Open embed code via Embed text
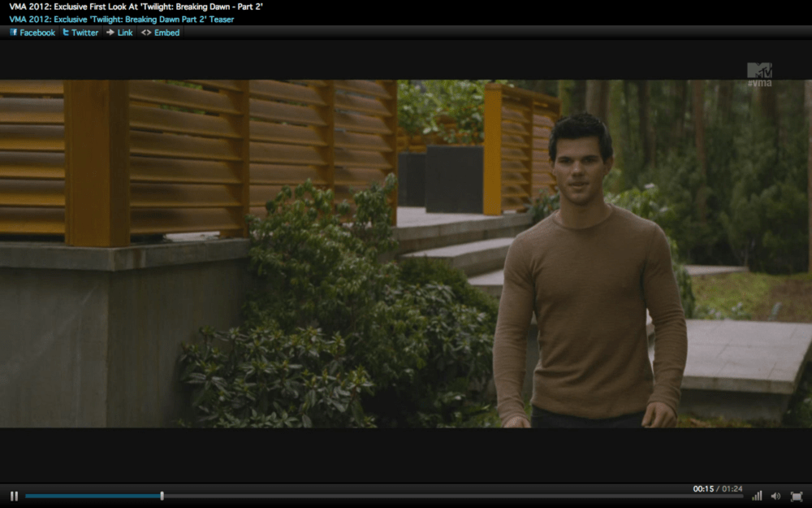 tap(166, 33)
